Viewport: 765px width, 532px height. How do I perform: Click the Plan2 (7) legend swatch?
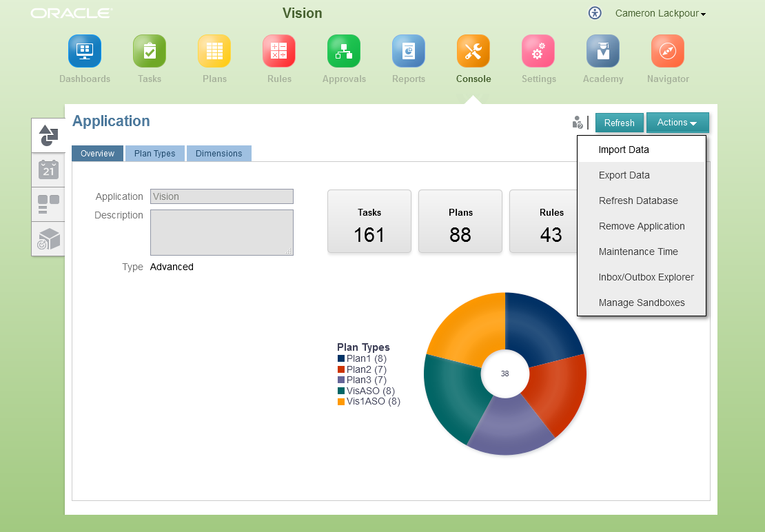pyautogui.click(x=341, y=369)
